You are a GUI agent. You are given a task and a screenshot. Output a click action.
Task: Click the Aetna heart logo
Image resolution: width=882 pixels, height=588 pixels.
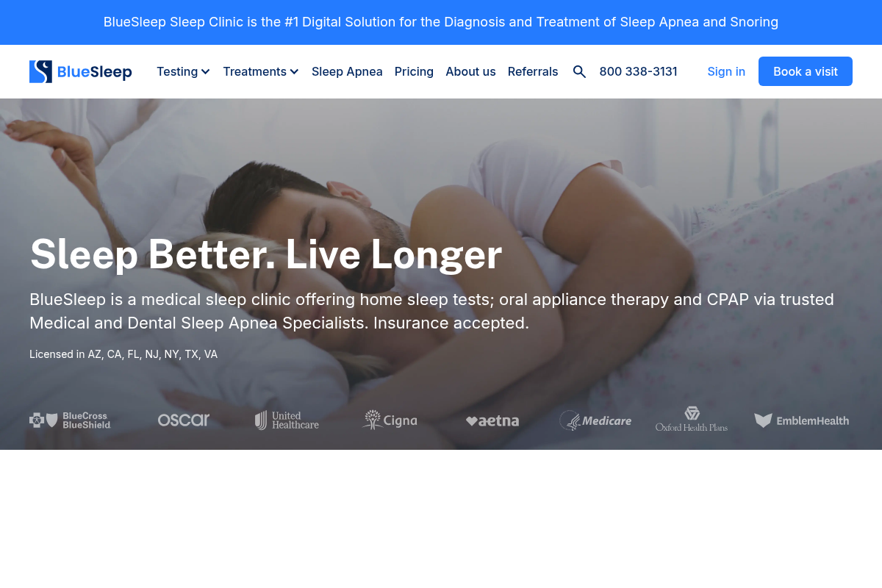[492, 421]
